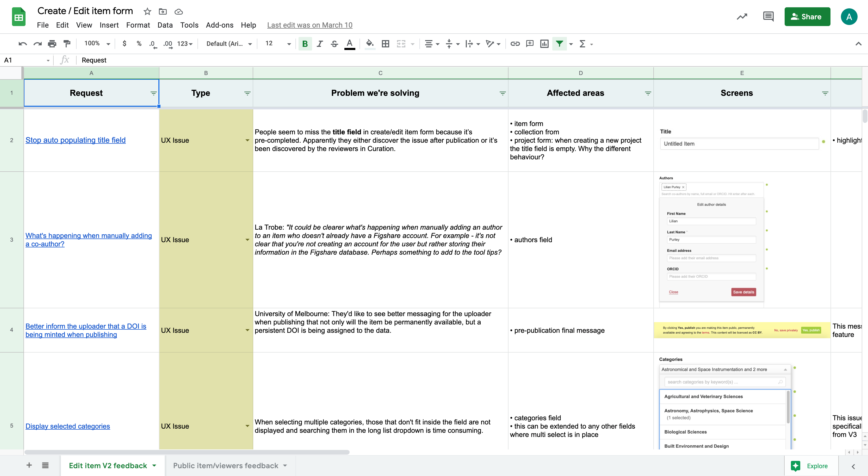The image size is (868, 476).
Task: Format as percent icon
Action: 139,44
